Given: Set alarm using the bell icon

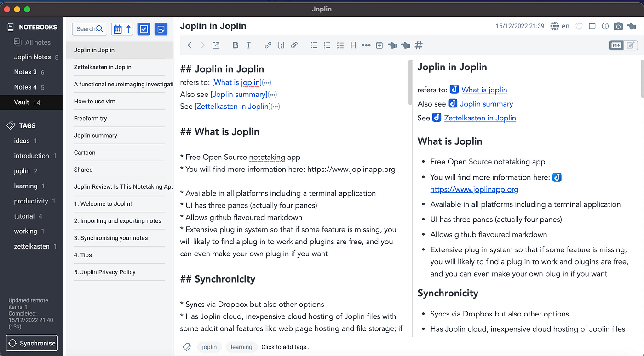Looking at the screenshot, I should [x=579, y=26].
